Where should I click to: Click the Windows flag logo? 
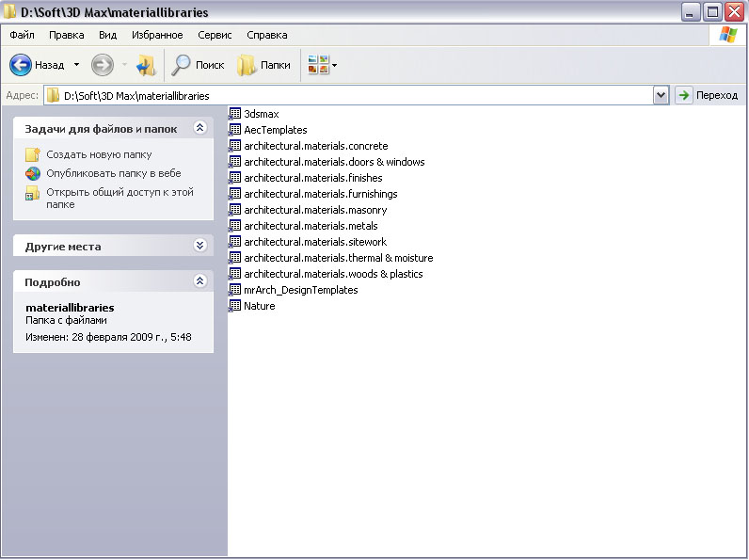point(728,35)
